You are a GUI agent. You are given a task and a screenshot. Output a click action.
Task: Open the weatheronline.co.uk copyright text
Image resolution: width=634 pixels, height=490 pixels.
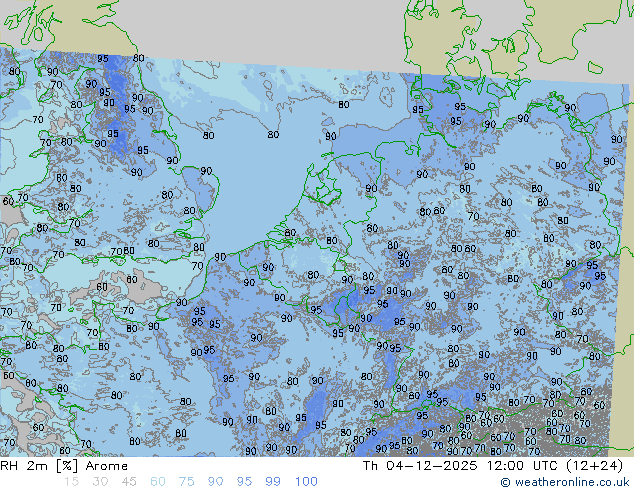pyautogui.click(x=565, y=482)
